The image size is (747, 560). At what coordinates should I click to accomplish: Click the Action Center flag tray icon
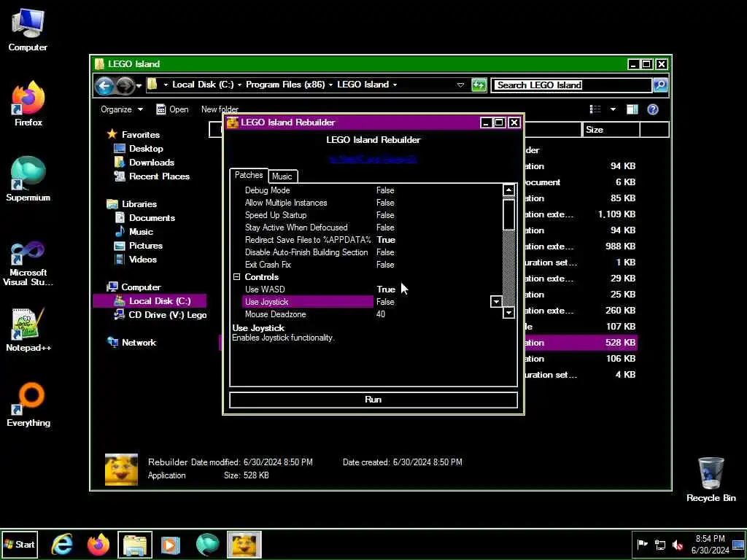[642, 544]
